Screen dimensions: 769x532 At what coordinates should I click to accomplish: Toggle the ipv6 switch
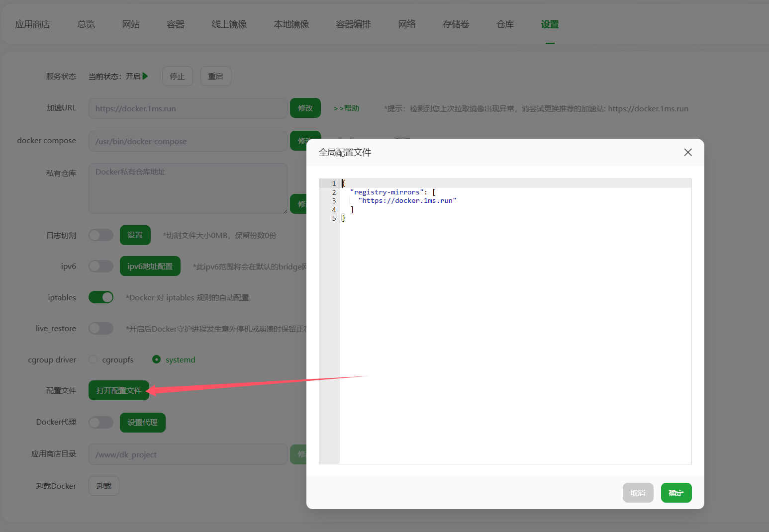click(101, 266)
